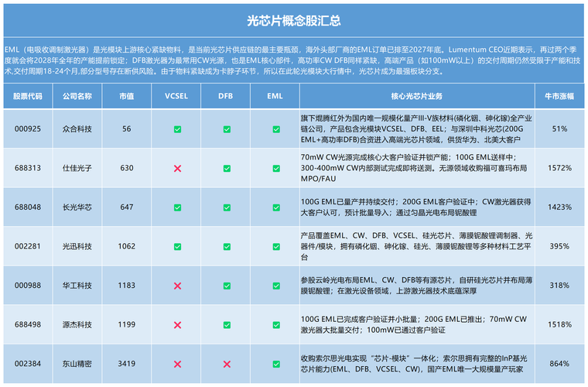Click market value cell 647
Screen dimensions: 588x387
click(x=127, y=207)
